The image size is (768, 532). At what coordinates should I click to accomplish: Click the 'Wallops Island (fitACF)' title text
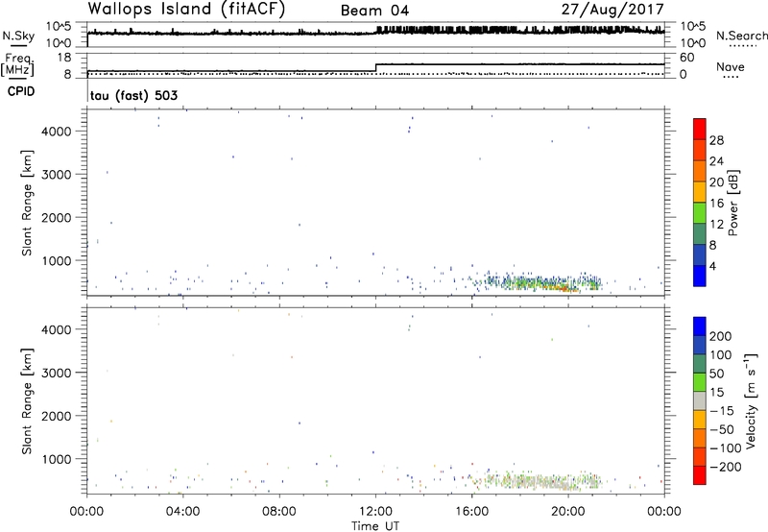[x=186, y=9]
